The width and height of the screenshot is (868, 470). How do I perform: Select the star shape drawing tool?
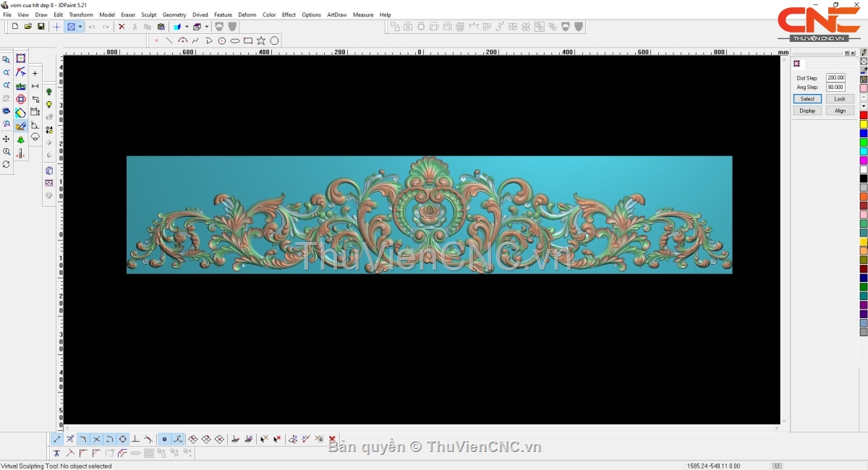(x=261, y=40)
